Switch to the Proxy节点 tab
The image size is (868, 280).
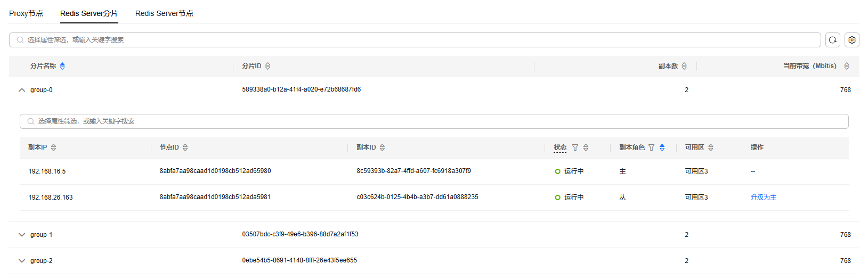(x=26, y=13)
